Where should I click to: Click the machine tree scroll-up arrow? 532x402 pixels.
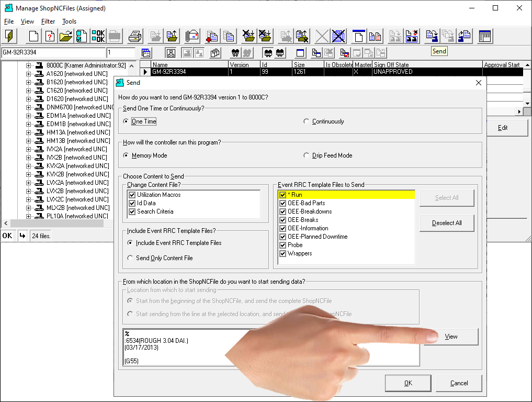pos(132,66)
